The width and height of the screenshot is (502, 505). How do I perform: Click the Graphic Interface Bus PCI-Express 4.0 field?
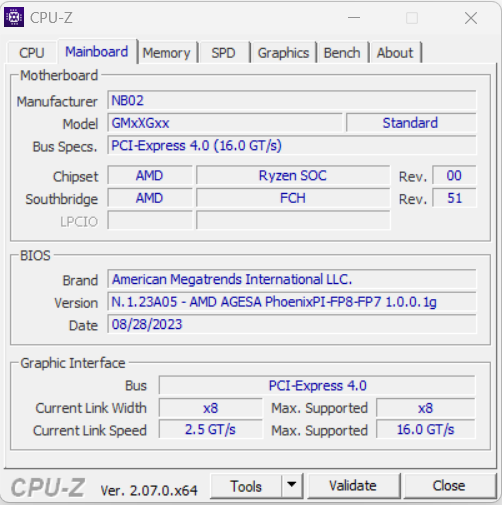click(x=317, y=385)
